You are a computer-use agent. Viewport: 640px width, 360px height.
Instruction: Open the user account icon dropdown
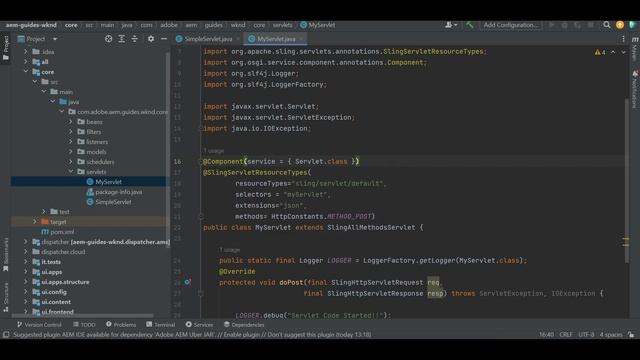coord(451,25)
